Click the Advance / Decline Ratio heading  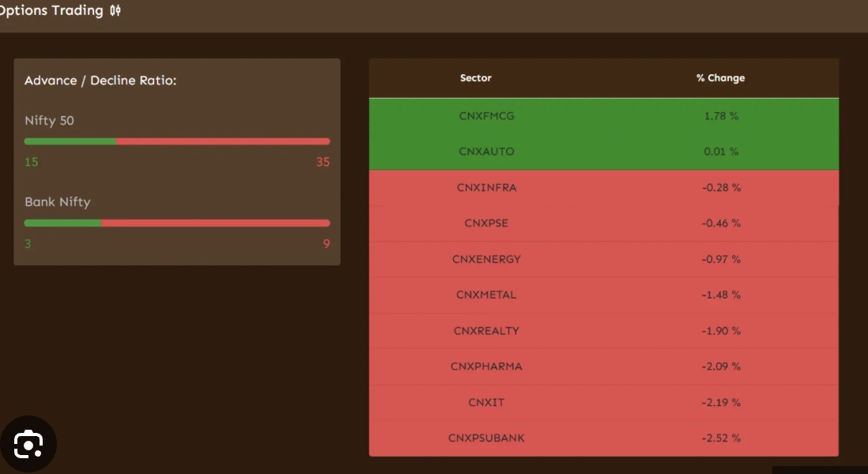click(x=100, y=81)
